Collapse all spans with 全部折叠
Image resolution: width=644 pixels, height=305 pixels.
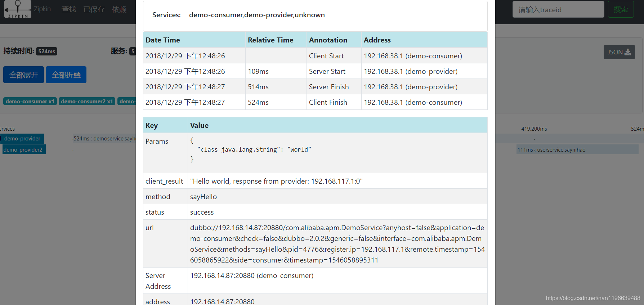[x=66, y=75]
